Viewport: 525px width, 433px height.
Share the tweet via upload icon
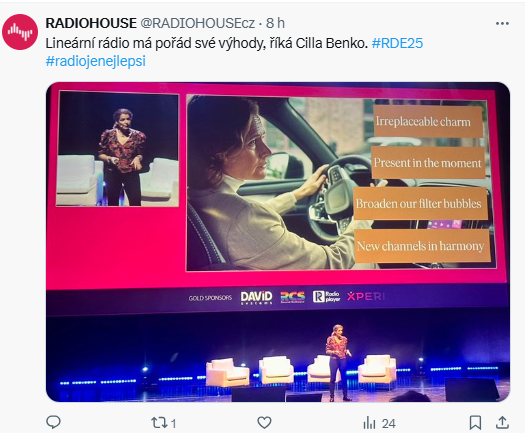(502, 422)
